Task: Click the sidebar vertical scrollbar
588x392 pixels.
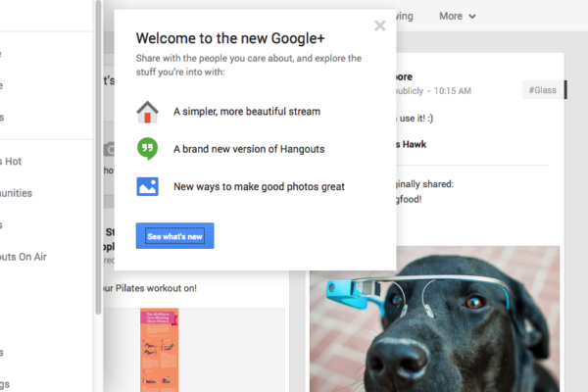Action: [98, 158]
